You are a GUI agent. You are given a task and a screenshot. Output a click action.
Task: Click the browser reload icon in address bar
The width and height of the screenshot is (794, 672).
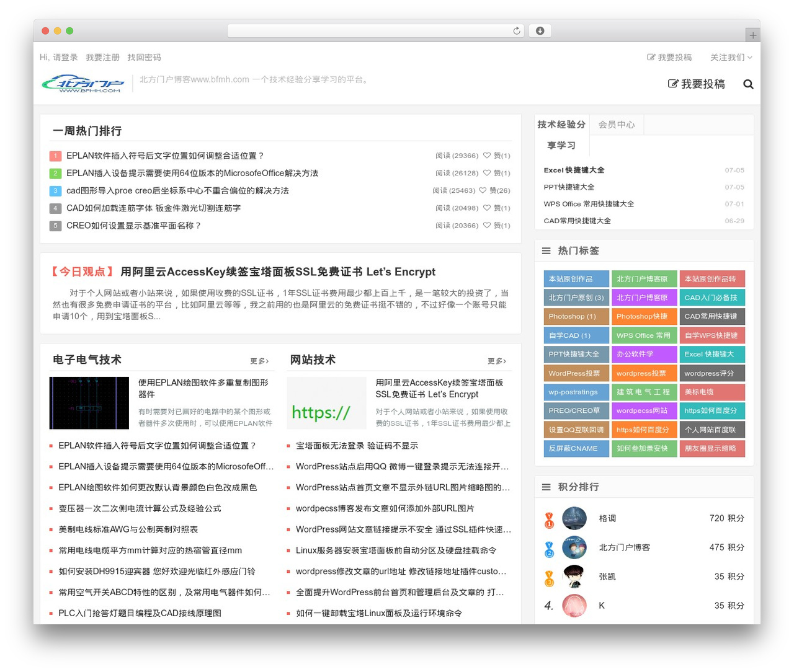pos(517,31)
